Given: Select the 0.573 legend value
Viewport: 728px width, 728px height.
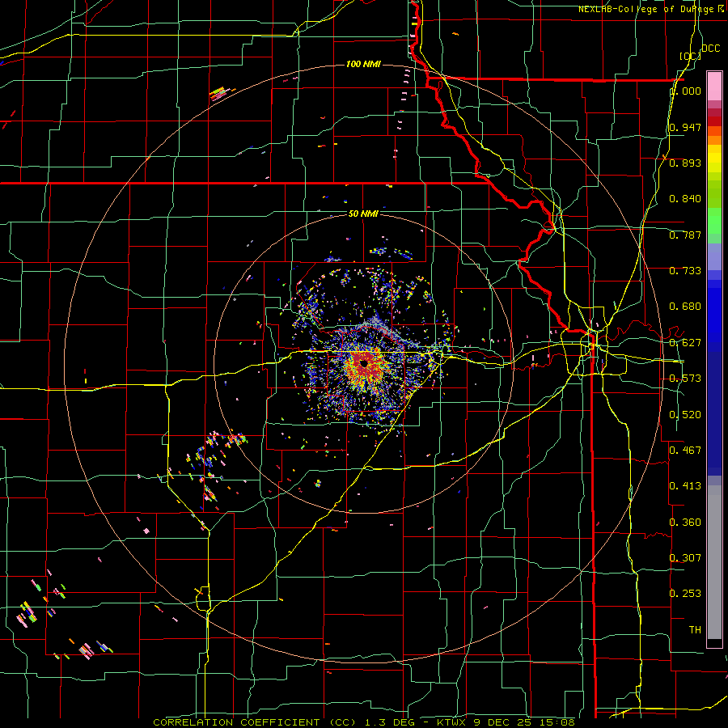Looking at the screenshot, I should point(685,379).
